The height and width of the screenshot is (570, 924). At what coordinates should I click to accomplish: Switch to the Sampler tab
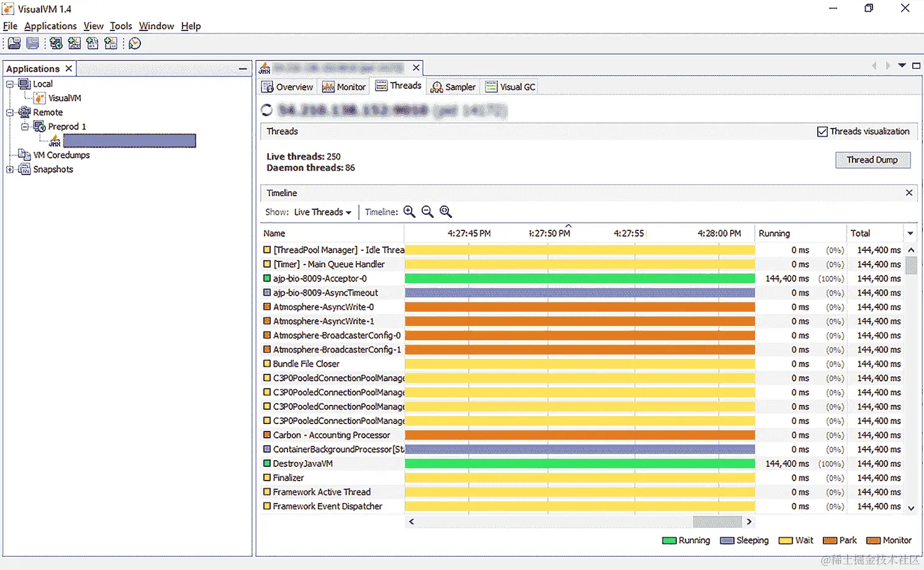(453, 87)
